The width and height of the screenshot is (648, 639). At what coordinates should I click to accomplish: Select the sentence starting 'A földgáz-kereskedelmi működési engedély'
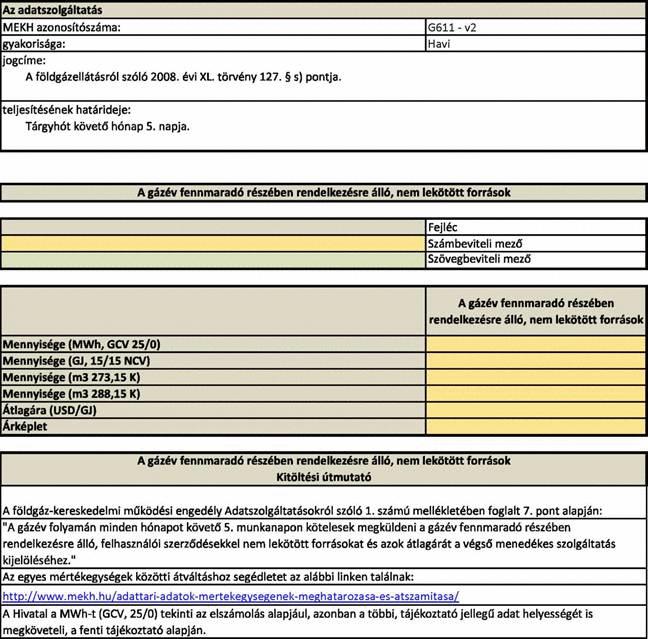tap(303, 511)
